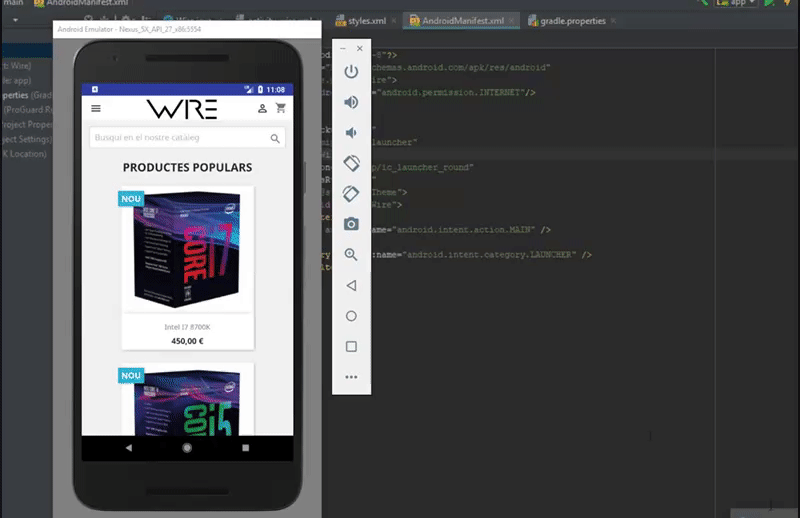
Task: Click the emulator sidebar Home circle
Action: 351,316
